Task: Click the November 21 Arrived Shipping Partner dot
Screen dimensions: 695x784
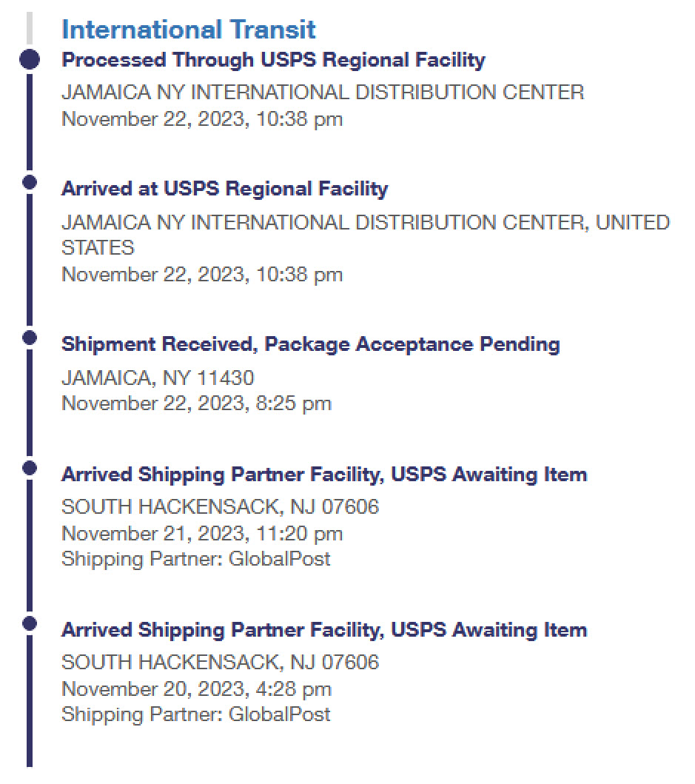Action: [x=30, y=468]
